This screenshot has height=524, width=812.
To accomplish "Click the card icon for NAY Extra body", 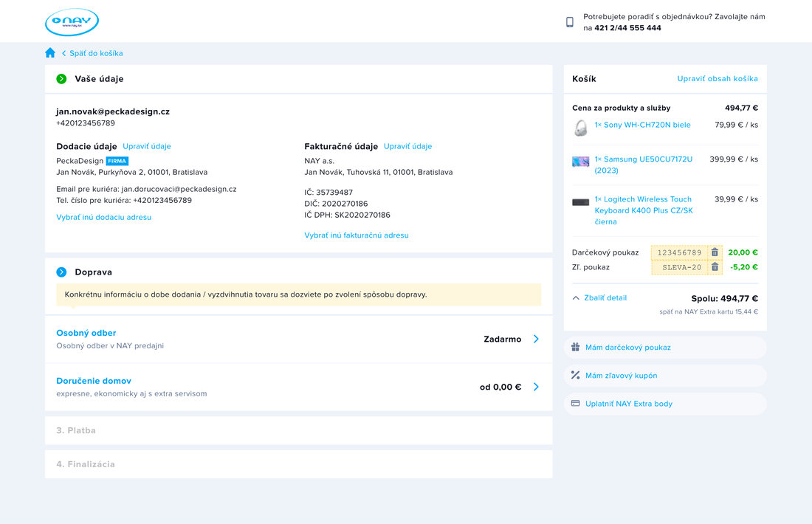I will 576,404.
